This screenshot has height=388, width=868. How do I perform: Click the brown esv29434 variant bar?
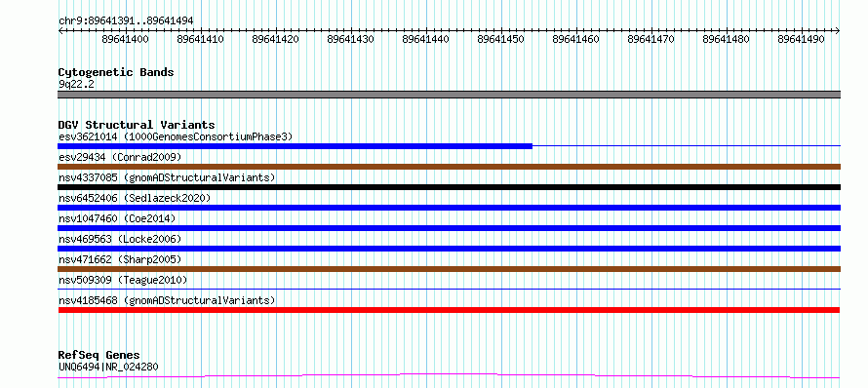coord(449,167)
